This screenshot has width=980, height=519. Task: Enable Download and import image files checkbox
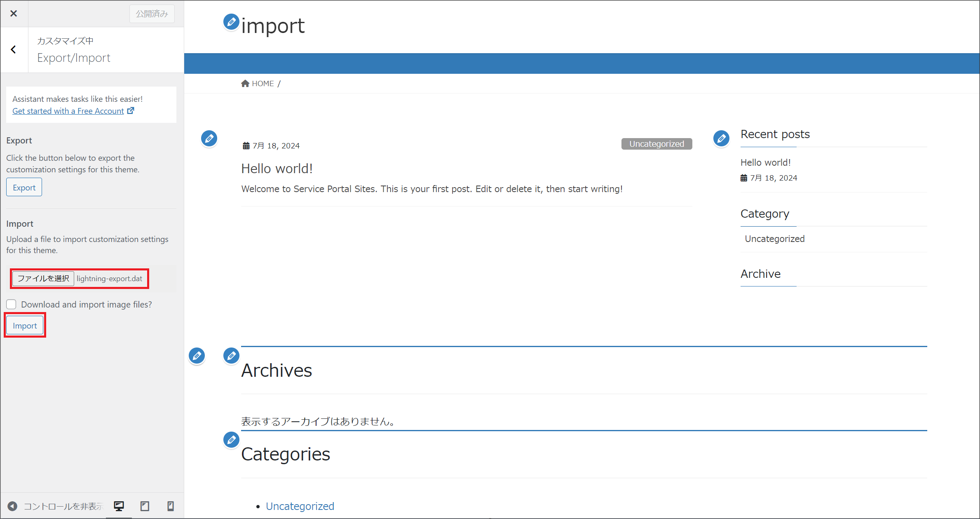coord(11,304)
